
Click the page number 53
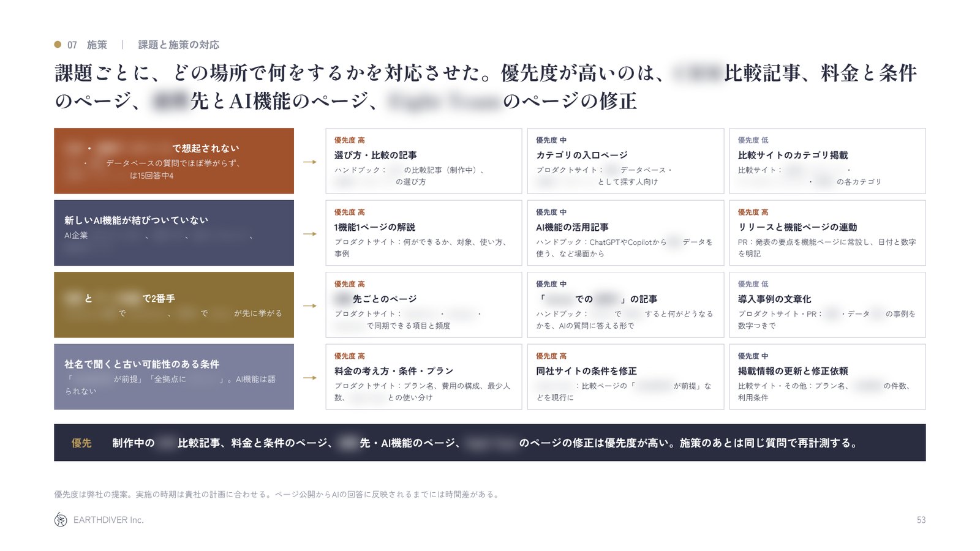click(921, 520)
